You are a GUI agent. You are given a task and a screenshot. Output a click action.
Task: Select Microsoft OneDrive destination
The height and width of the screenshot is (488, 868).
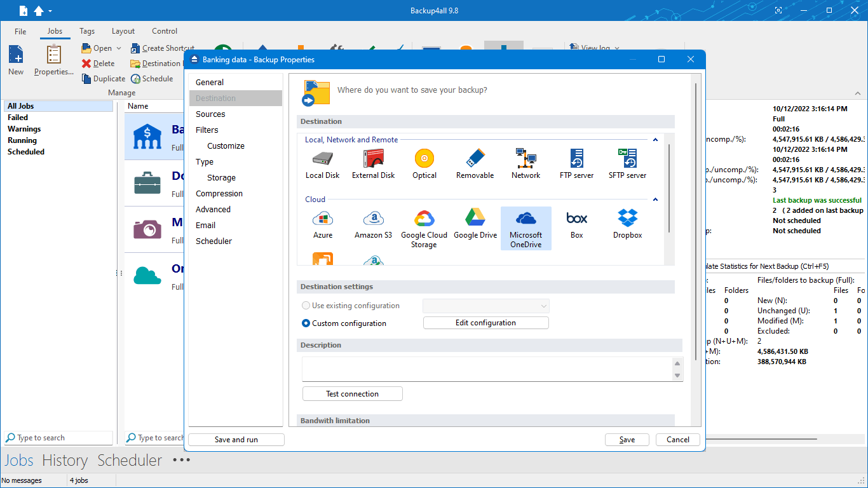coord(526,229)
